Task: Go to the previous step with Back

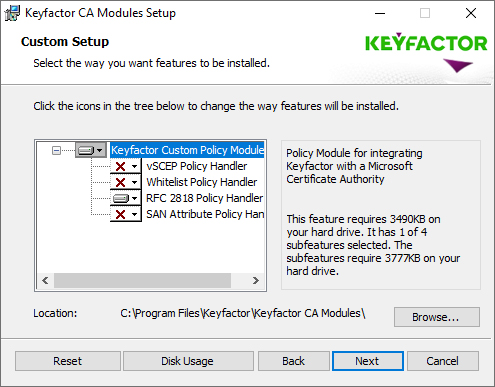Action: click(x=293, y=361)
